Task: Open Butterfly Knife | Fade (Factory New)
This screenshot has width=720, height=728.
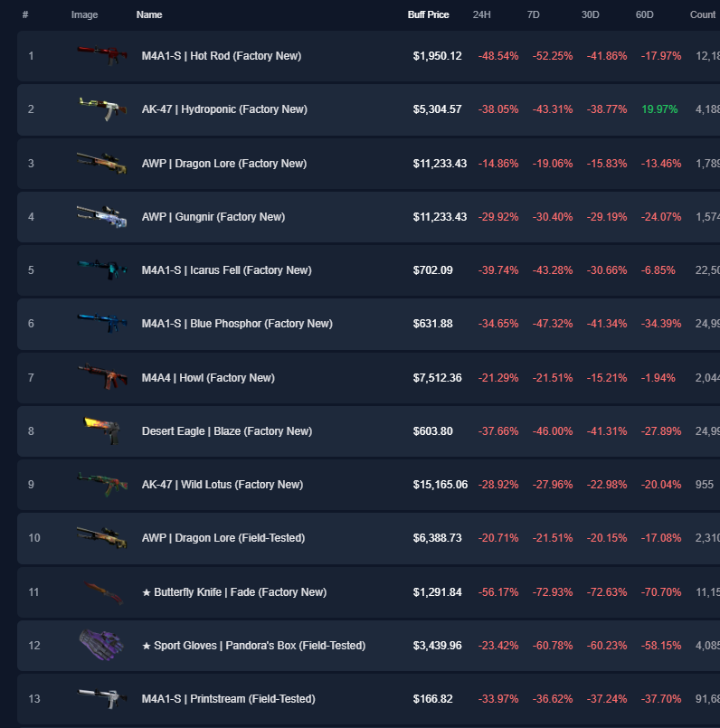Action: tap(234, 592)
